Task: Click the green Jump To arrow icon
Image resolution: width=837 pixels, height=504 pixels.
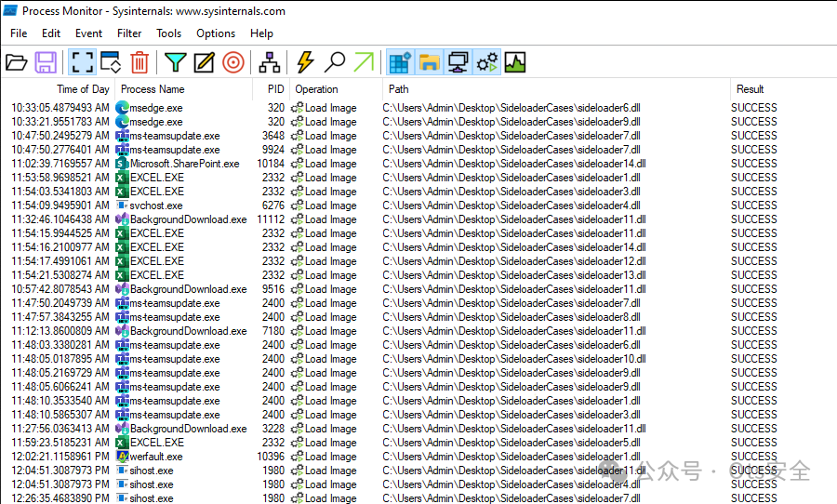Action: [x=364, y=62]
